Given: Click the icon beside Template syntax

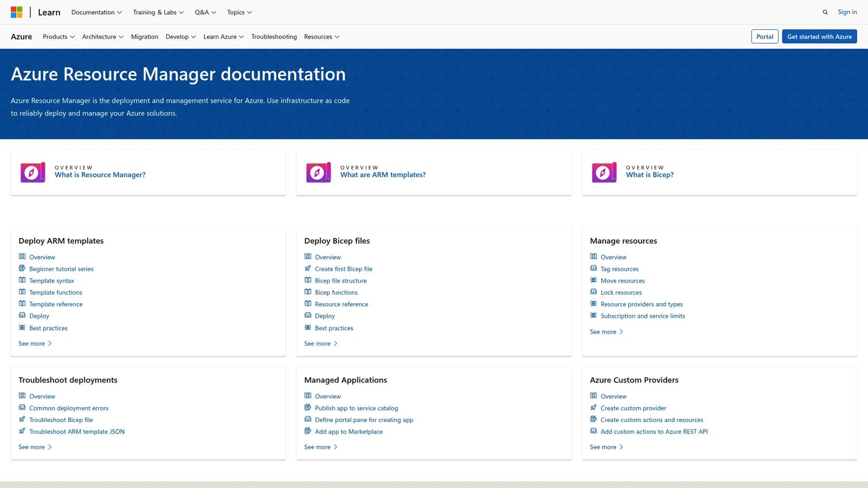Looking at the screenshot, I should coord(22,280).
